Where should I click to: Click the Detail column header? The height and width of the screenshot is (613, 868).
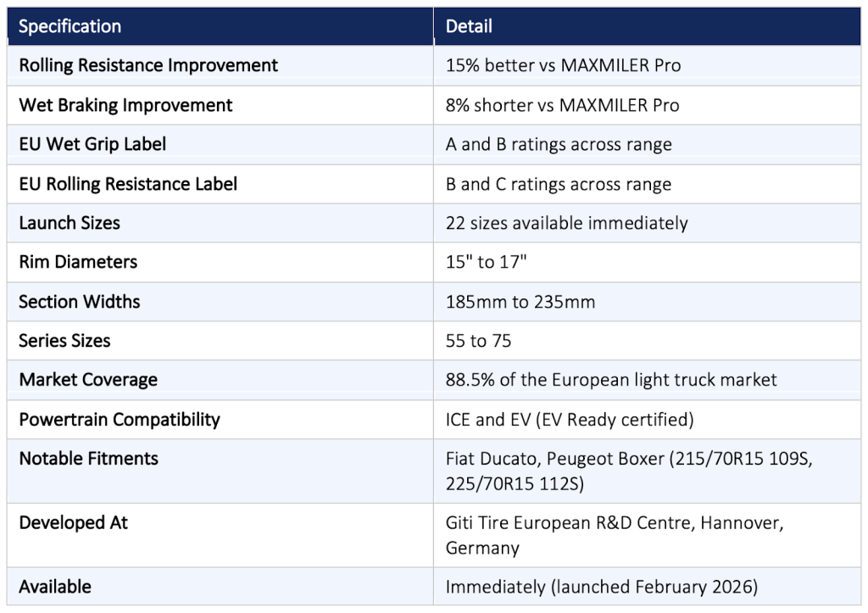469,26
